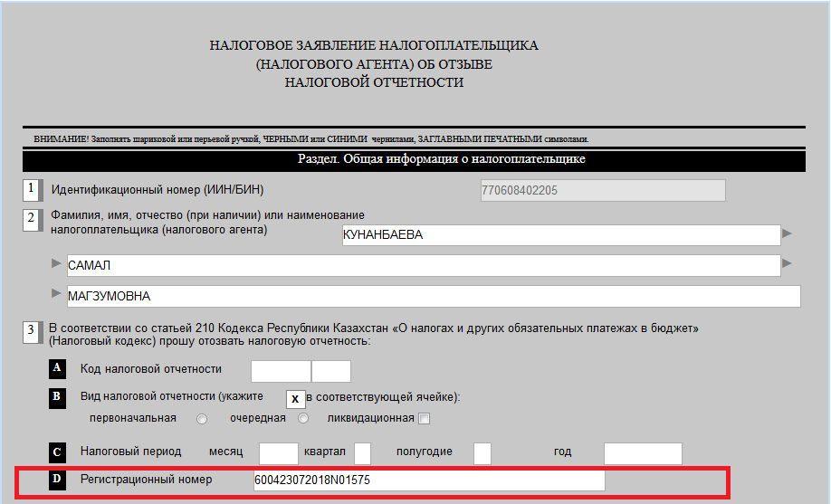Click the год tax period field
The width and height of the screenshot is (831, 504).
click(x=643, y=452)
